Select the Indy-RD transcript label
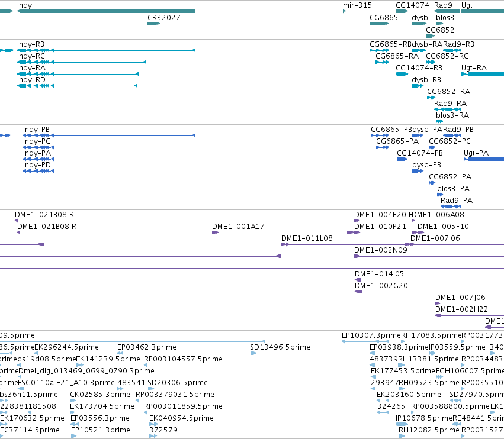504x439 pixels. [31, 80]
